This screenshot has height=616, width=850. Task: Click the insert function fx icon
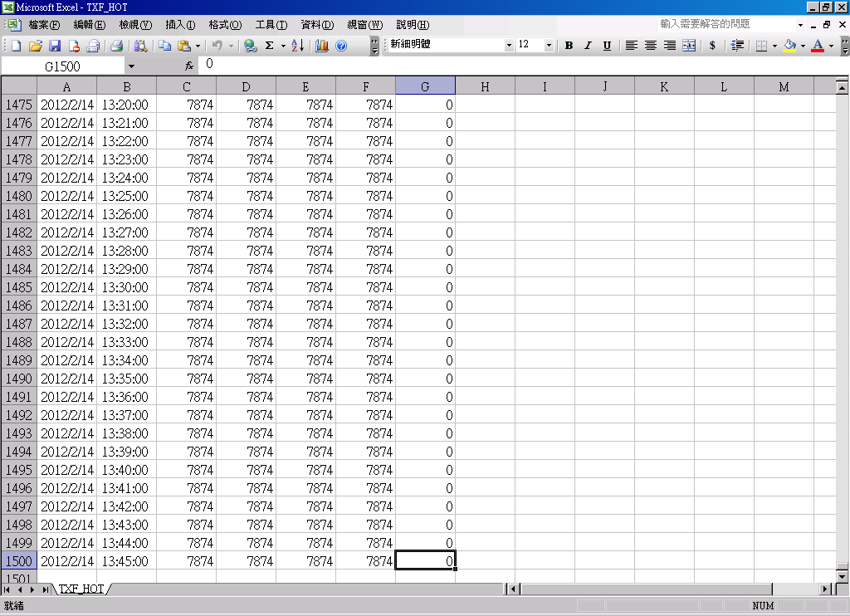(189, 66)
